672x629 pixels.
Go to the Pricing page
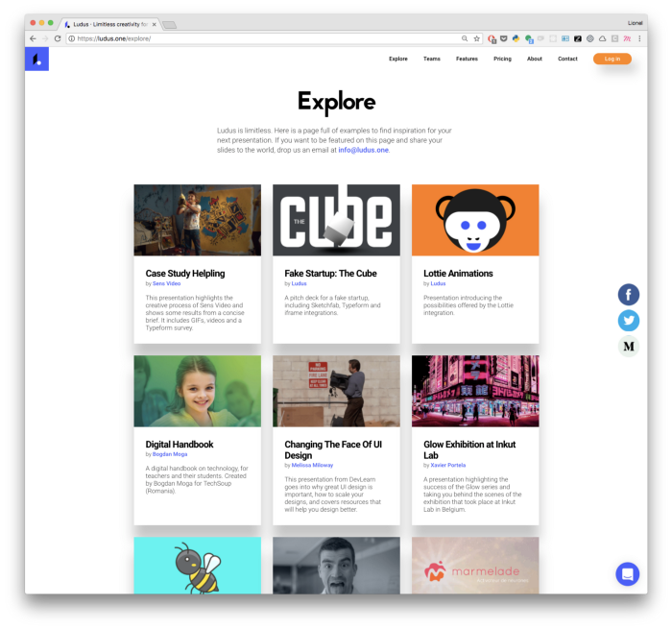click(502, 59)
